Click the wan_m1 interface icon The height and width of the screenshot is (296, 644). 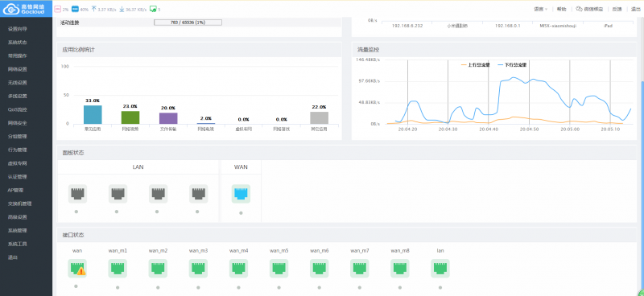(118, 269)
